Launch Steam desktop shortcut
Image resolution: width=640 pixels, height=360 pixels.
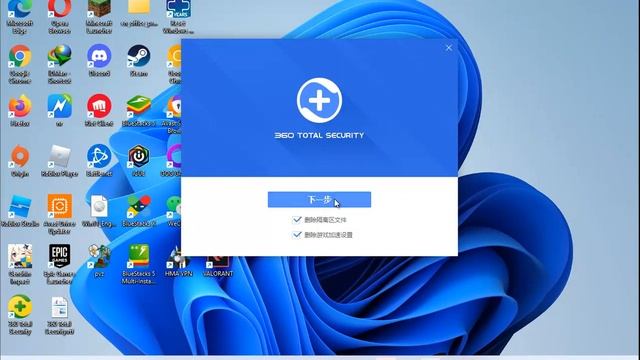[138, 60]
